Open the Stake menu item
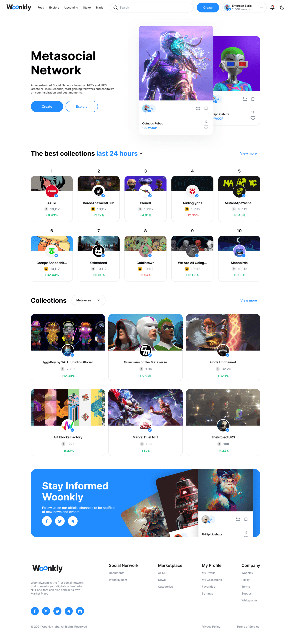This screenshot has height=644, width=291. click(87, 7)
